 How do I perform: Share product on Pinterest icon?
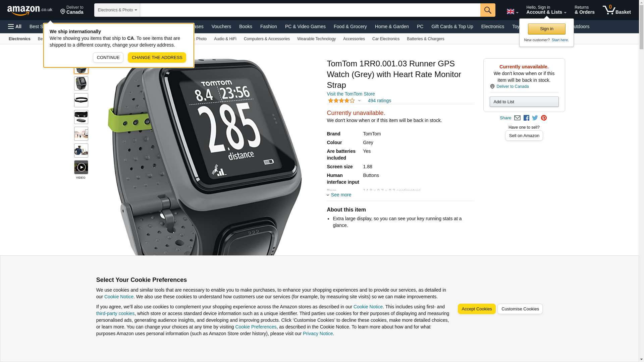(544, 118)
